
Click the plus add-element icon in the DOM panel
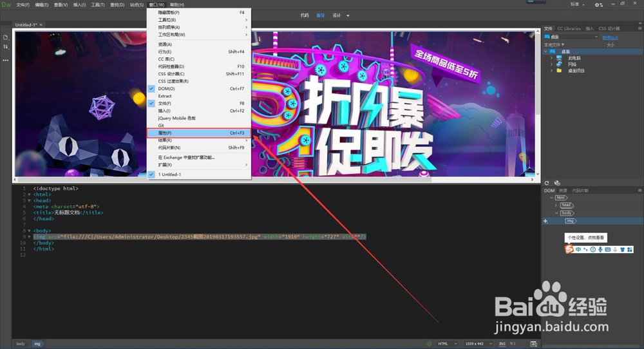[x=545, y=221]
